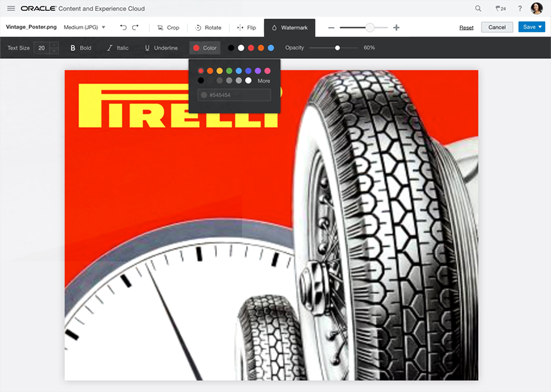Toggle Italic formatting
Viewport: 551px width, 392px height.
tap(118, 48)
